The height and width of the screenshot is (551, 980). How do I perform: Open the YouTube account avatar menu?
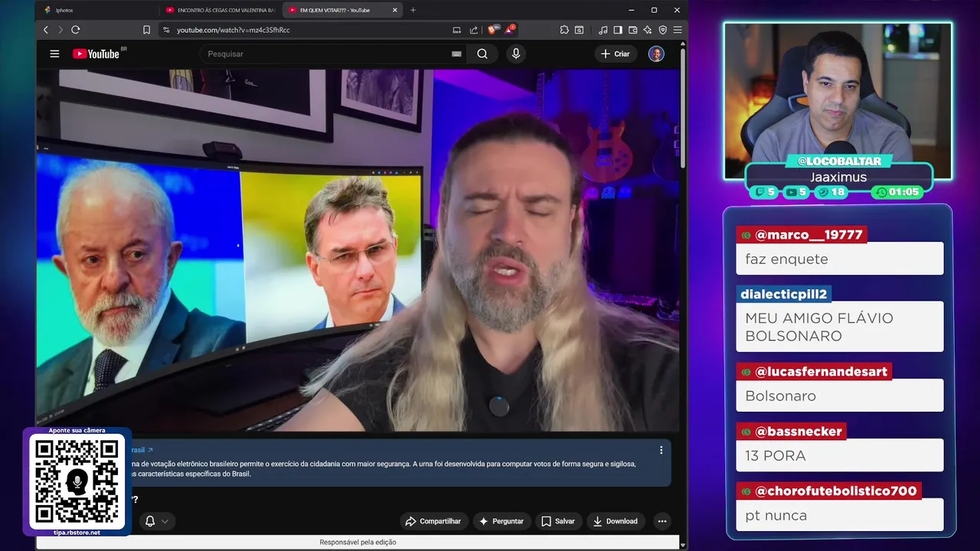pyautogui.click(x=656, y=54)
